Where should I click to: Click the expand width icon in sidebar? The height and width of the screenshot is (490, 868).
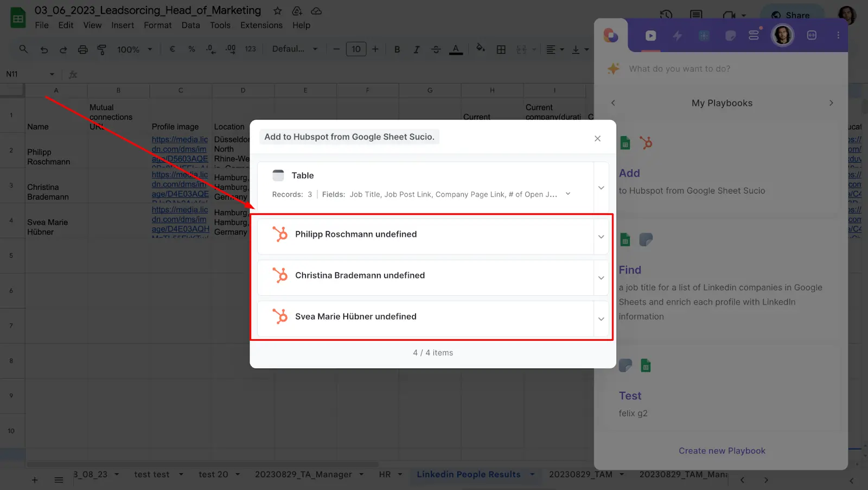812,35
